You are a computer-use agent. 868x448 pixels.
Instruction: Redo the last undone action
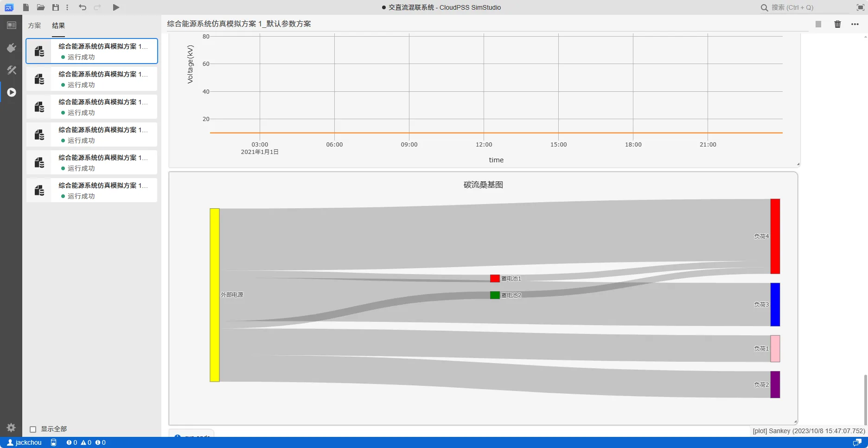click(x=97, y=7)
